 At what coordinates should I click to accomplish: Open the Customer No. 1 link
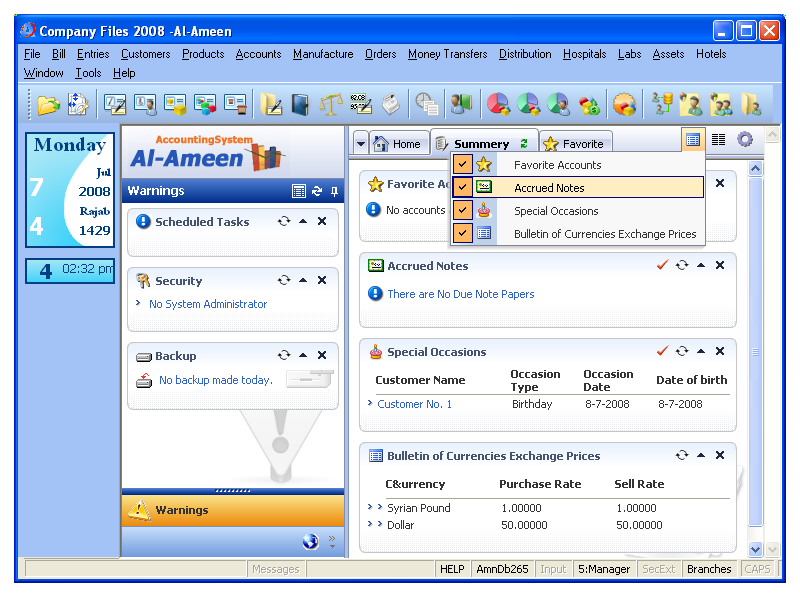coord(414,404)
